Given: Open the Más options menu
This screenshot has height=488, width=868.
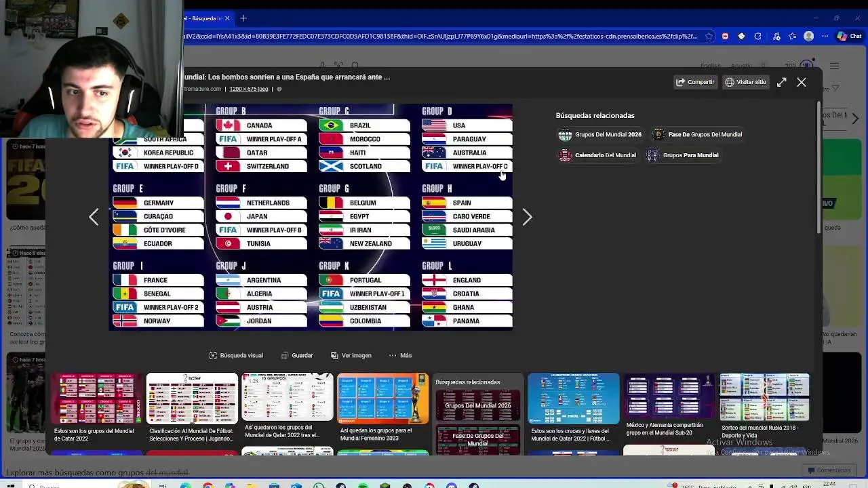Looking at the screenshot, I should (x=400, y=355).
